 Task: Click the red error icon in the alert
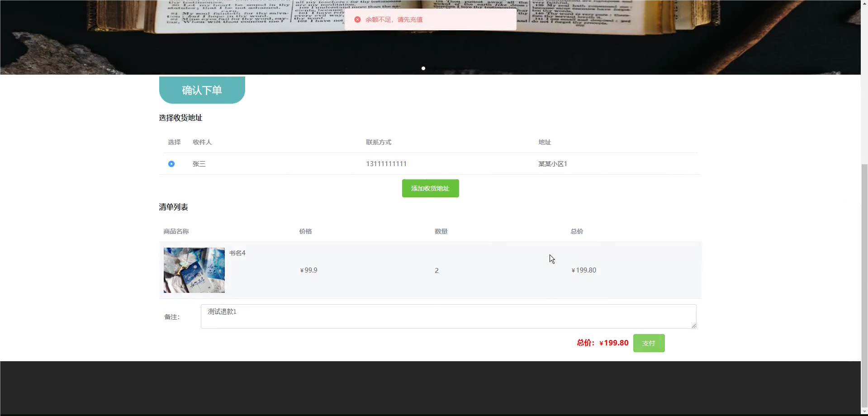(x=357, y=19)
